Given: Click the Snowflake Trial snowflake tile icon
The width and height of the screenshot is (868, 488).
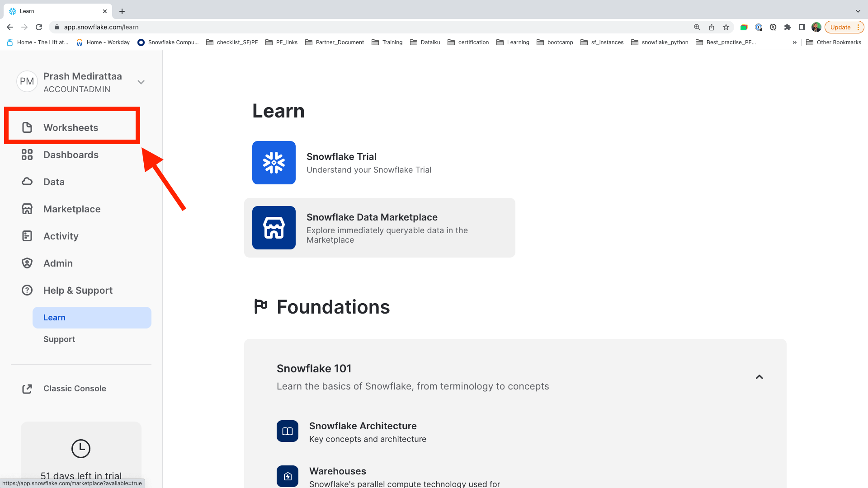Looking at the screenshot, I should click(x=274, y=163).
